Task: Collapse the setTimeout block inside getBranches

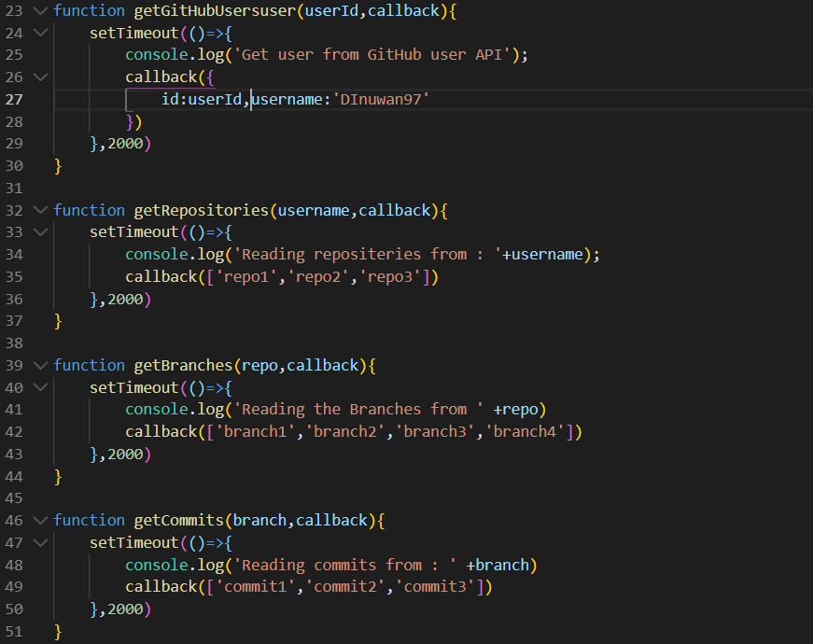Action: click(39, 386)
